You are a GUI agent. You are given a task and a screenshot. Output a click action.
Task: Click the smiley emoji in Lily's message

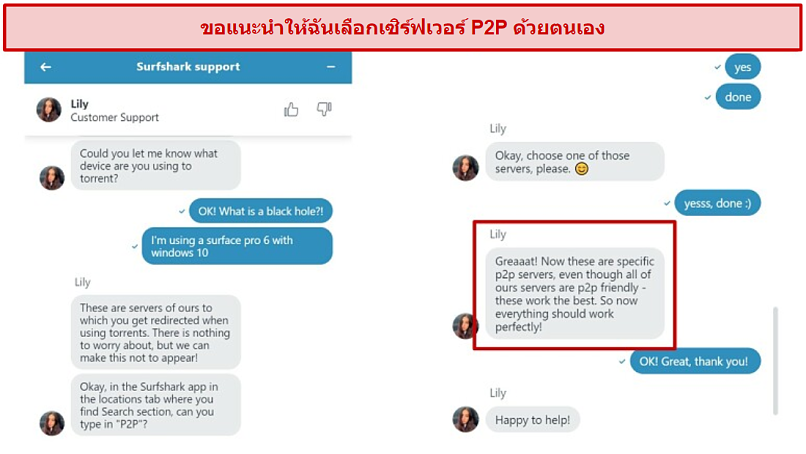[581, 169]
